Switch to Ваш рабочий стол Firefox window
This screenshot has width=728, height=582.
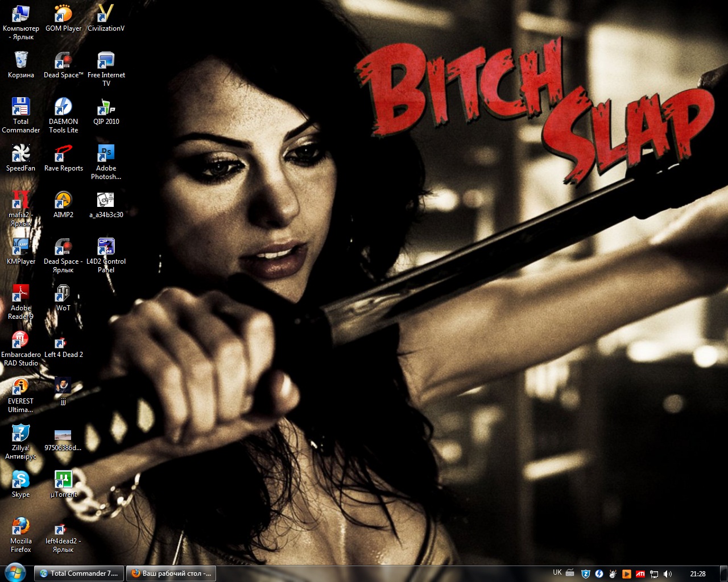coord(171,573)
